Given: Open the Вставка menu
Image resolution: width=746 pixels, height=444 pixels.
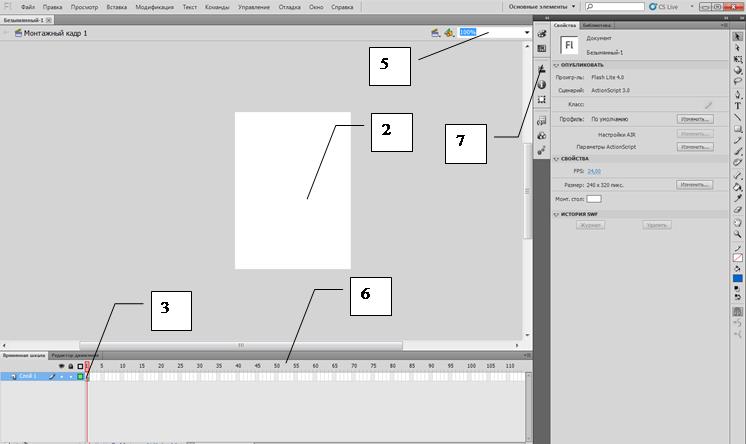Looking at the screenshot, I should tap(117, 7).
